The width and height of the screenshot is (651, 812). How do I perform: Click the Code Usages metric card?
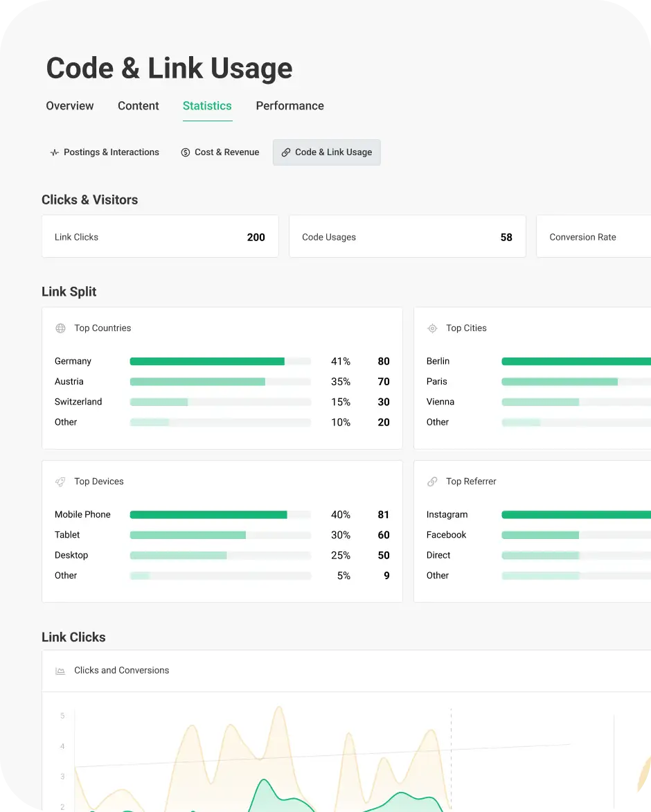[407, 236]
